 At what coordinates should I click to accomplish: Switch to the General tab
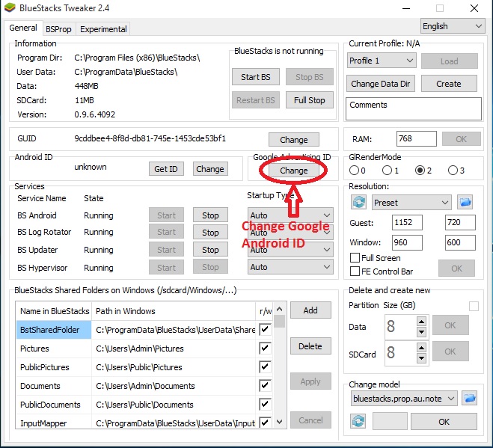[23, 28]
